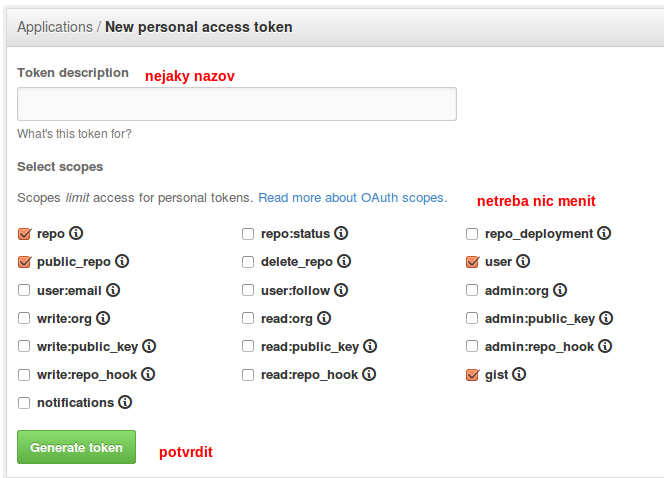Uncheck the repo scope checkbox
This screenshot has height=478, width=664.
tap(24, 234)
